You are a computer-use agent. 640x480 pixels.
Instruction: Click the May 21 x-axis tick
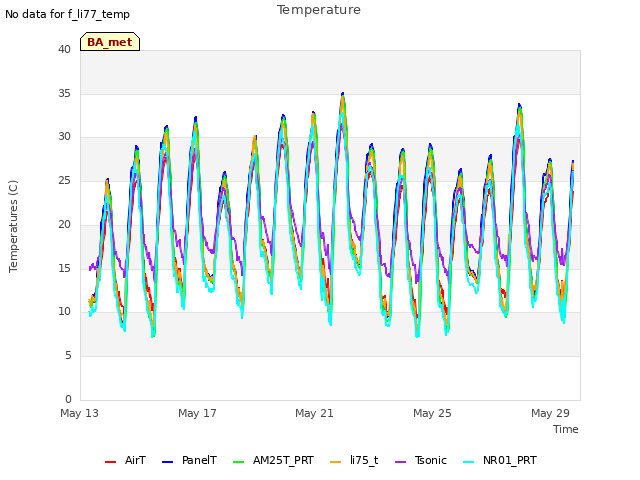click(x=314, y=413)
